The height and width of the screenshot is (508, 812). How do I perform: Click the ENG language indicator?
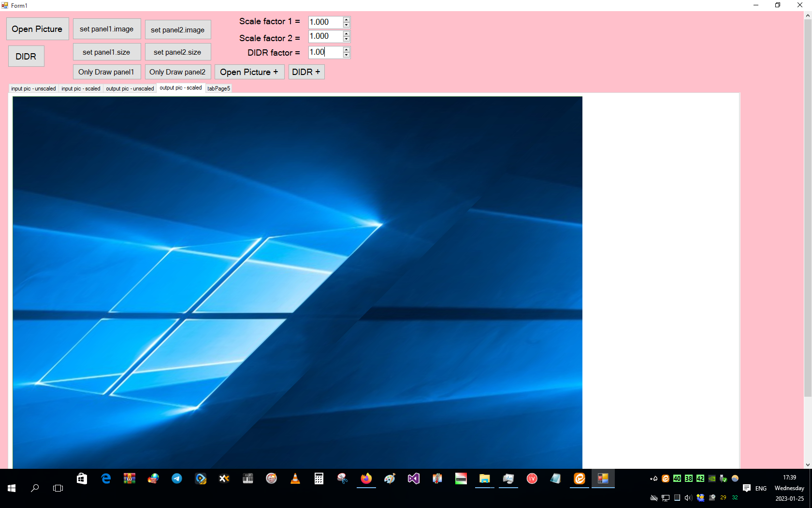click(x=761, y=489)
